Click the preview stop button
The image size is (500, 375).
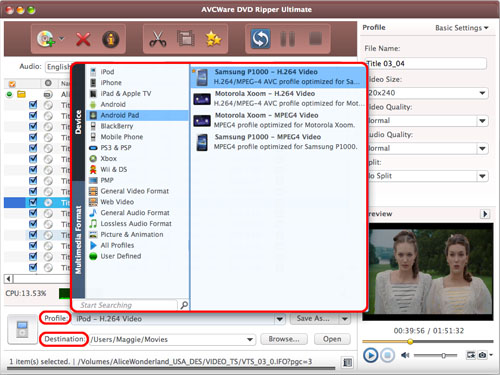[x=387, y=355]
